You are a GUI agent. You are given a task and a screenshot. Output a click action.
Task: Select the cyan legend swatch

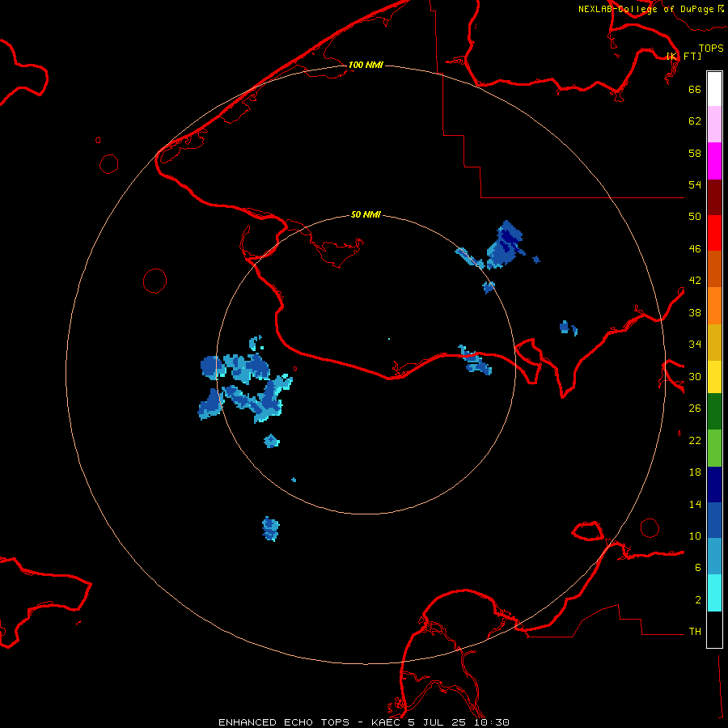pyautogui.click(x=714, y=593)
